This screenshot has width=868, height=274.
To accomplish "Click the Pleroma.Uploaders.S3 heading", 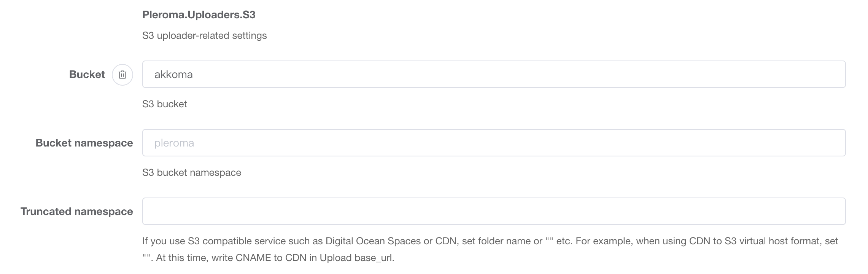I will [199, 15].
